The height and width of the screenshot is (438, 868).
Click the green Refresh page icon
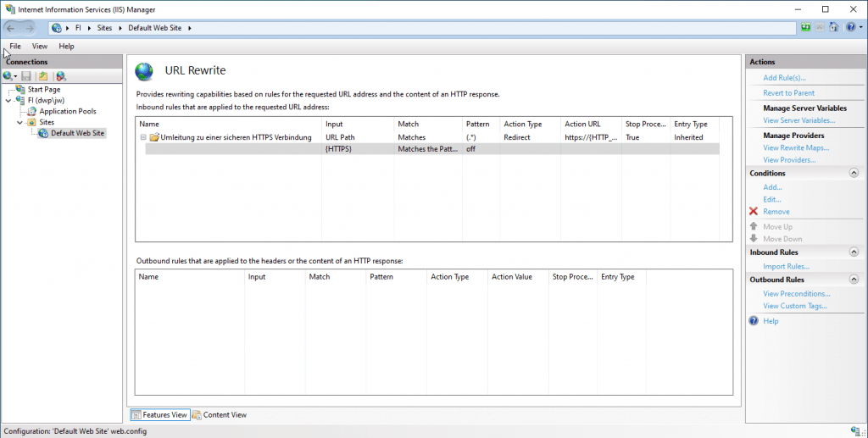point(806,28)
